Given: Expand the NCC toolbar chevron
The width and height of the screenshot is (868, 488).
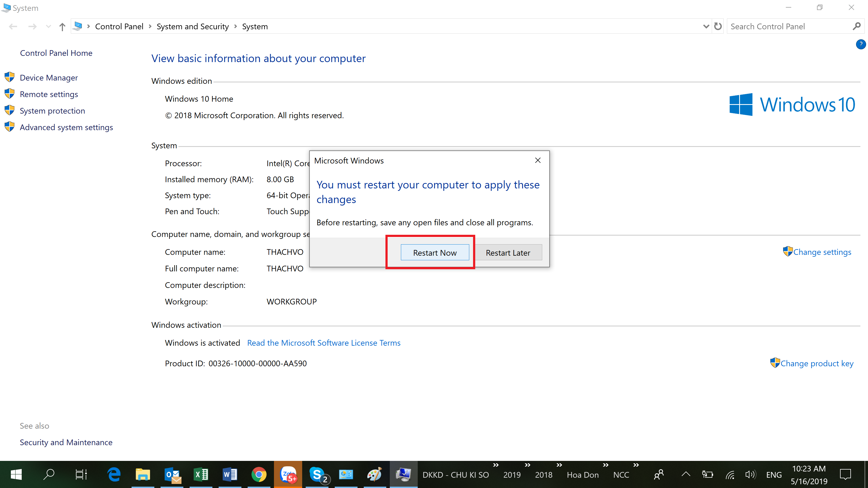Looking at the screenshot, I should pyautogui.click(x=636, y=465).
